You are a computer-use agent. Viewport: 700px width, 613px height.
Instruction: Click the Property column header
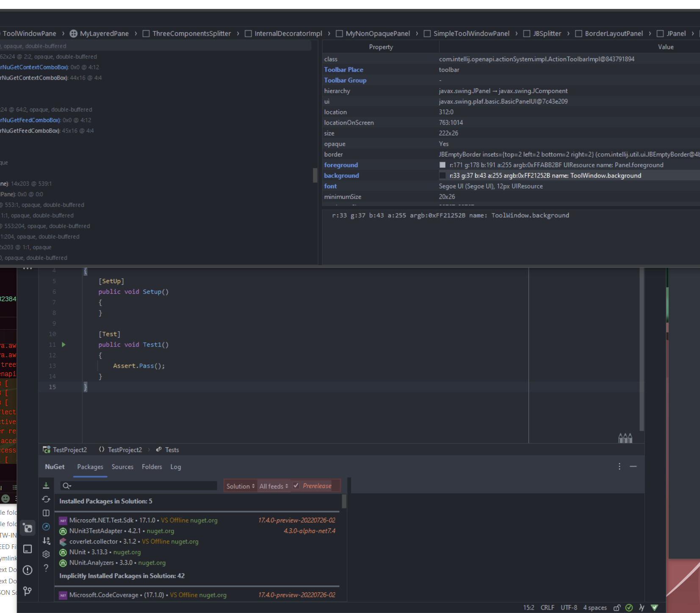tap(381, 47)
